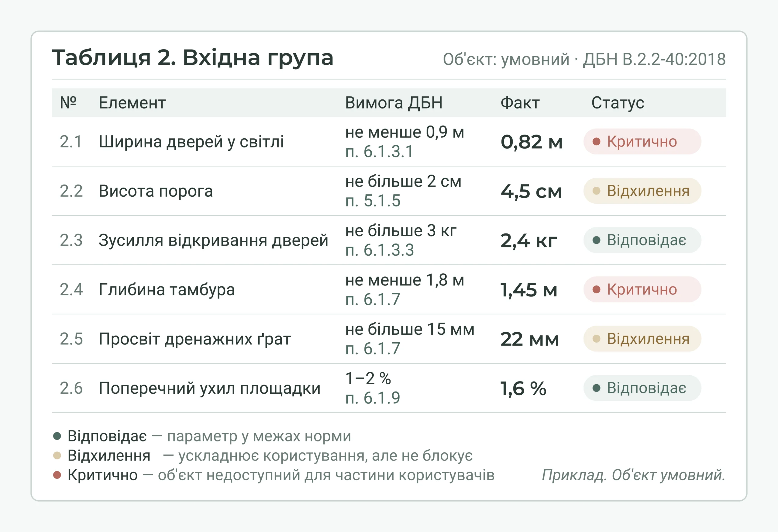This screenshot has height=532, width=778.
Task: Click 'Відповідає' badge in row 2.6
Action: pos(642,388)
